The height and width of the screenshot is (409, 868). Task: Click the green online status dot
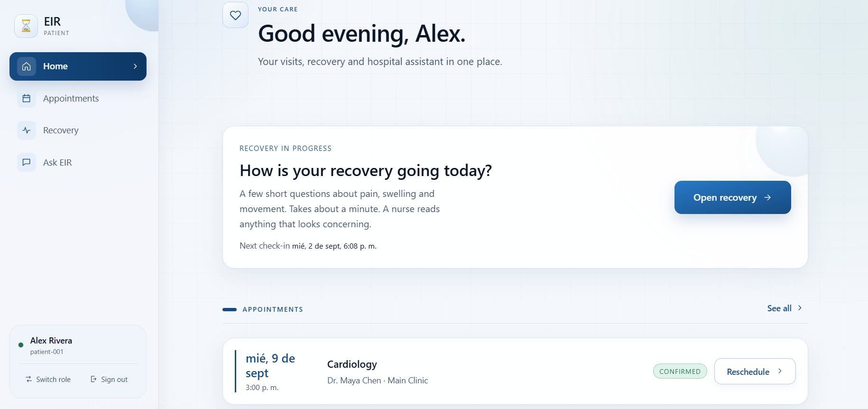point(21,345)
